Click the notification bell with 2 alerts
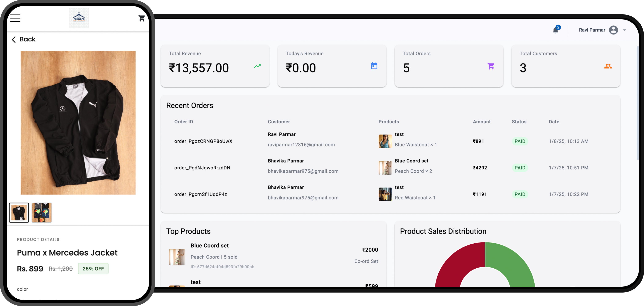The width and height of the screenshot is (644, 306). coord(555,30)
